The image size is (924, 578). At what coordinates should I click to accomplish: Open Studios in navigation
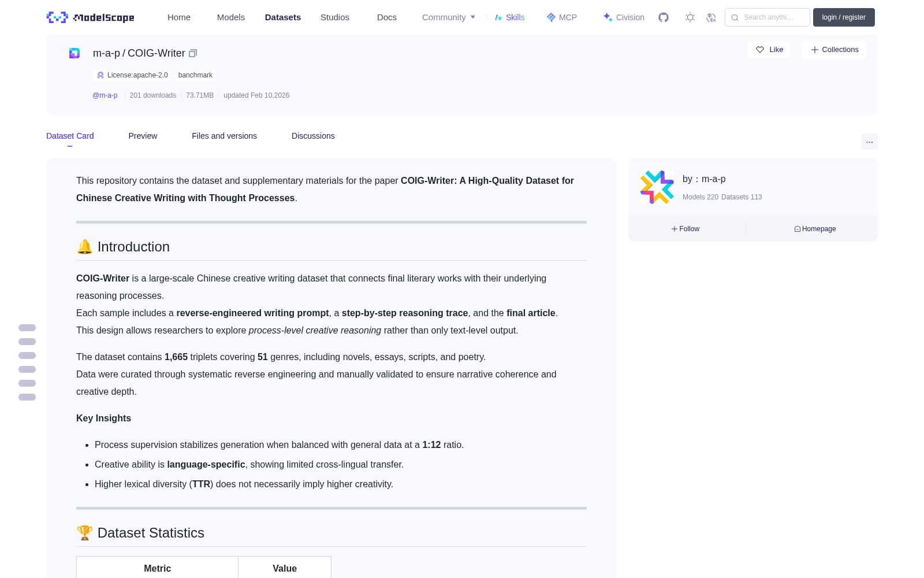click(335, 17)
